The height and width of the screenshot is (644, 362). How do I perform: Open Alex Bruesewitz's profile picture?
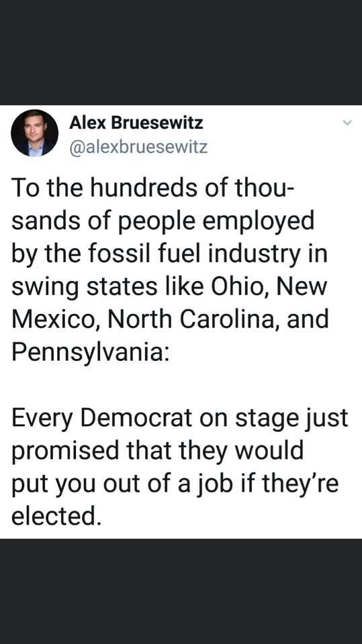tap(34, 133)
